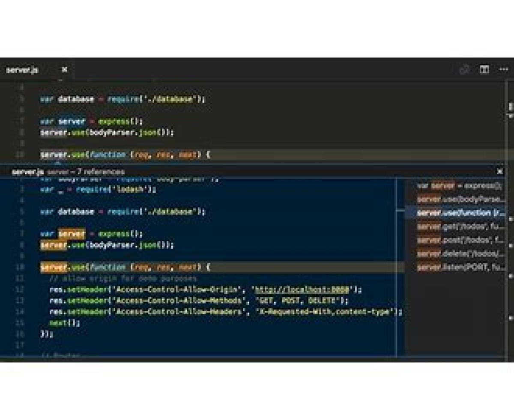The image size is (514, 420).
Task: Select the server.js editor tab
Action: pos(22,70)
